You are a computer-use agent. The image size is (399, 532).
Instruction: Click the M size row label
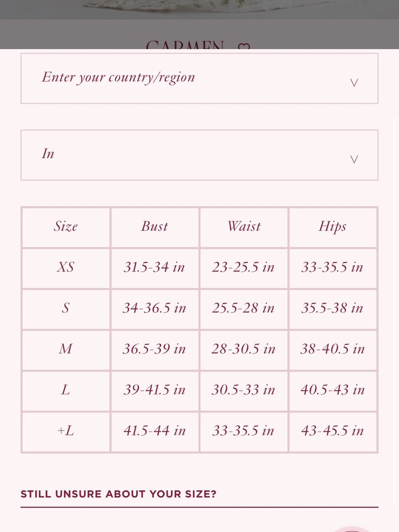pyautogui.click(x=66, y=349)
